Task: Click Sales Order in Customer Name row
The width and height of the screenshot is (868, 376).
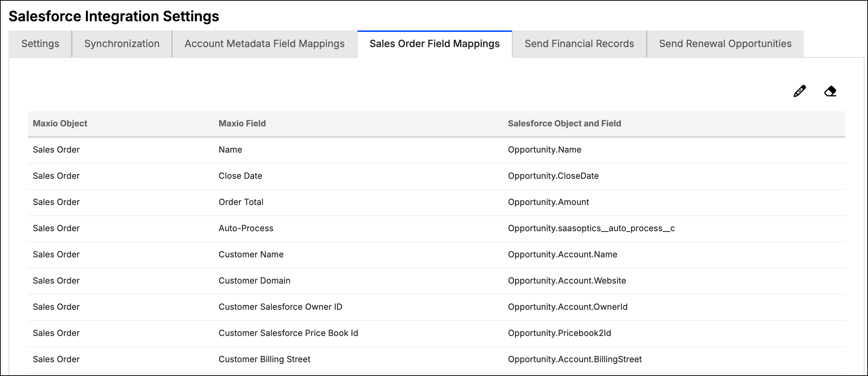Action: click(x=56, y=255)
